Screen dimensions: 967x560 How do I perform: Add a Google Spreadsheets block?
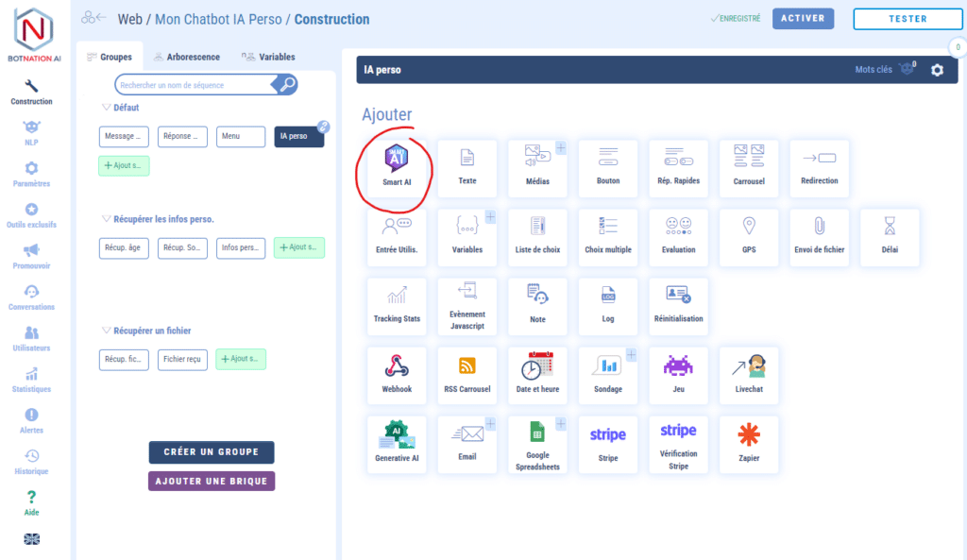(537, 445)
